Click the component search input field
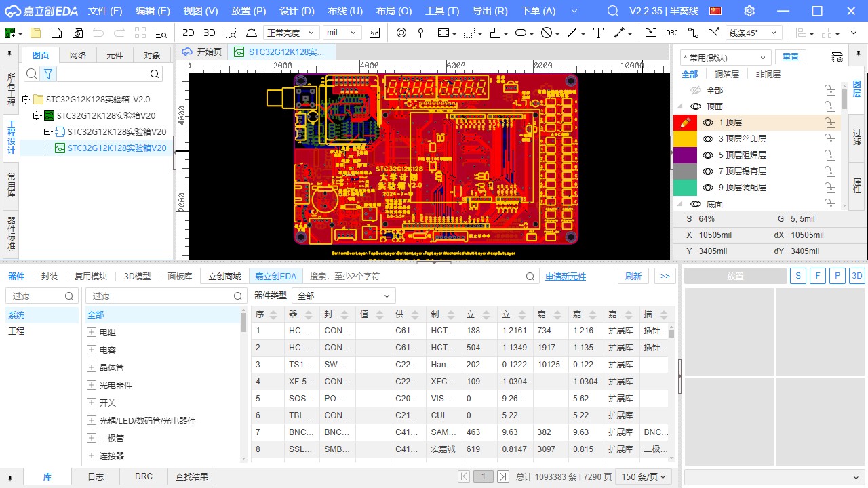 (422, 277)
